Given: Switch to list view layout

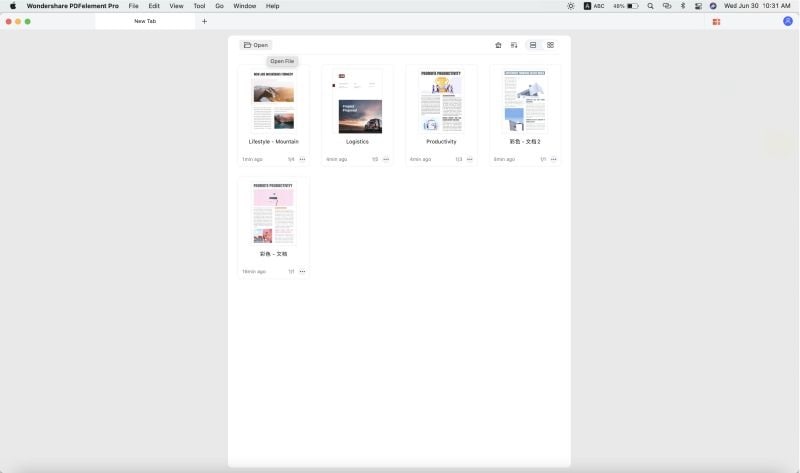Looking at the screenshot, I should coord(533,45).
